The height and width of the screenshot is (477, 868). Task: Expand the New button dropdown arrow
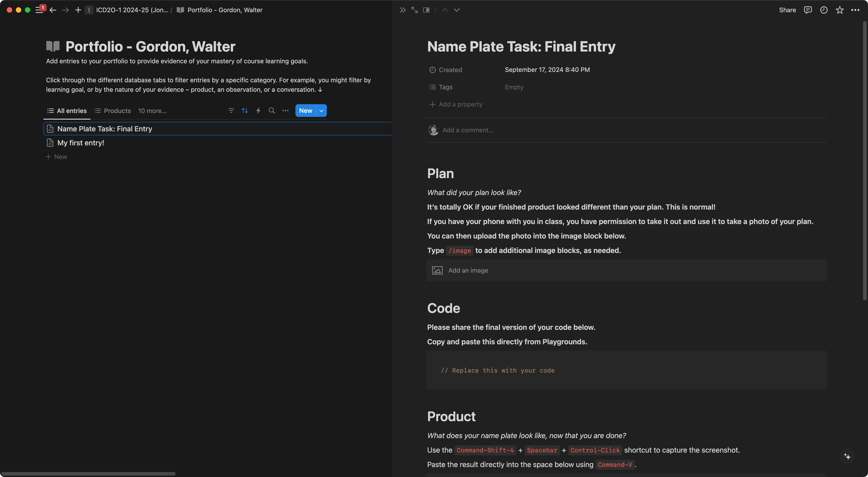[x=321, y=111]
